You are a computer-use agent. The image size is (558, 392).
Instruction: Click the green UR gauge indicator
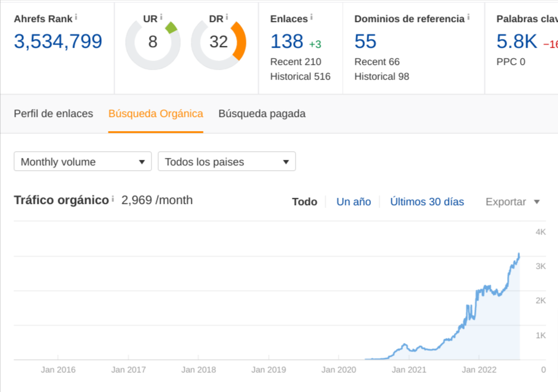coord(172,27)
